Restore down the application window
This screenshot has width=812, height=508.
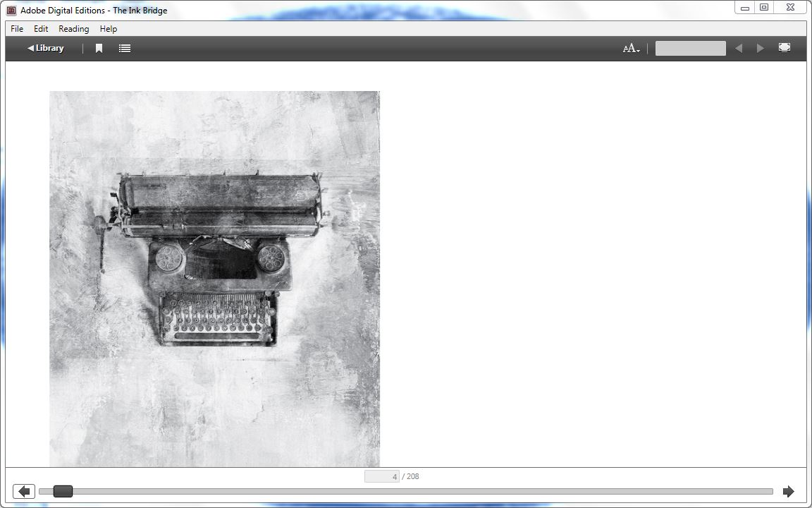[x=764, y=8]
